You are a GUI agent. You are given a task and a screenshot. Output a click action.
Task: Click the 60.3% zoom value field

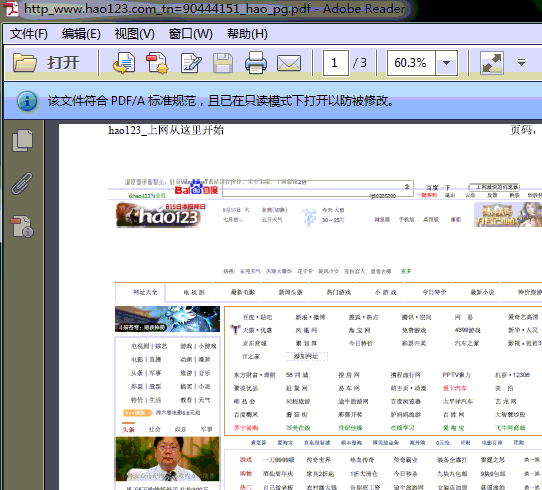pos(411,63)
